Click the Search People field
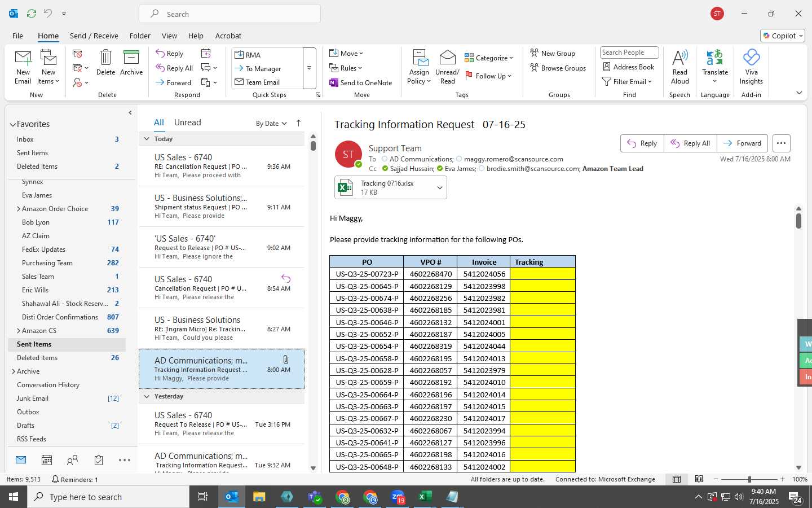Screen dimensions: 812x508 point(629,52)
